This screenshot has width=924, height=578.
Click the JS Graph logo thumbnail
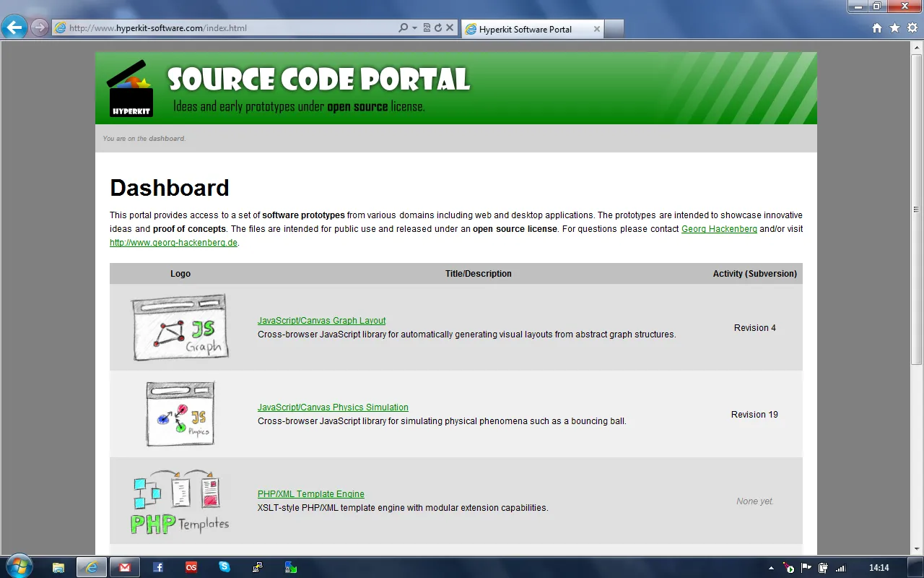pos(180,327)
